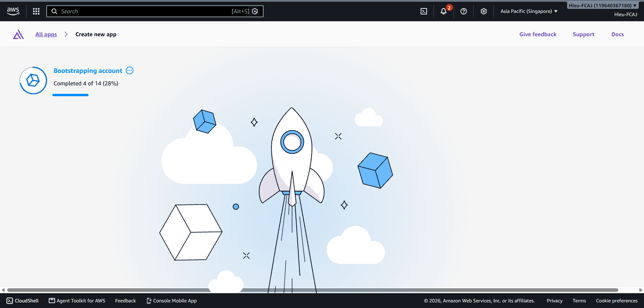Image resolution: width=644 pixels, height=308 pixels.
Task: Expand the Hieu-FCAJ account dropdown
Action: coord(603,6)
